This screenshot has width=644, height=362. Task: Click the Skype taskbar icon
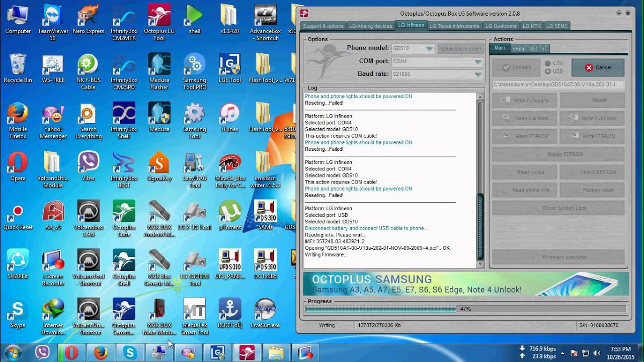[x=130, y=352]
